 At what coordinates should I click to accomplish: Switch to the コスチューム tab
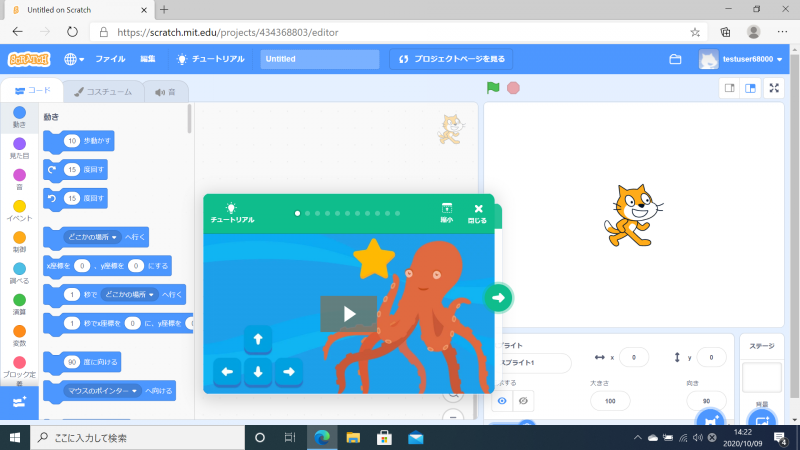(x=103, y=92)
